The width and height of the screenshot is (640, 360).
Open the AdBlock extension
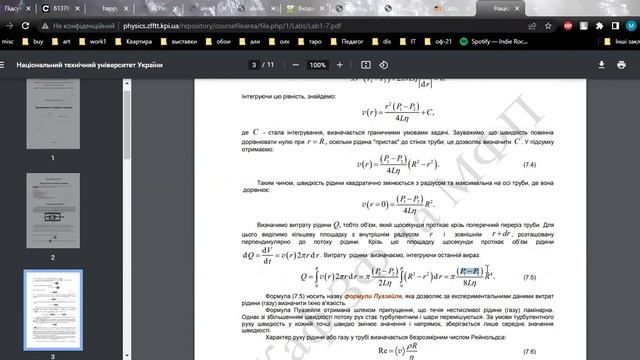click(568, 26)
